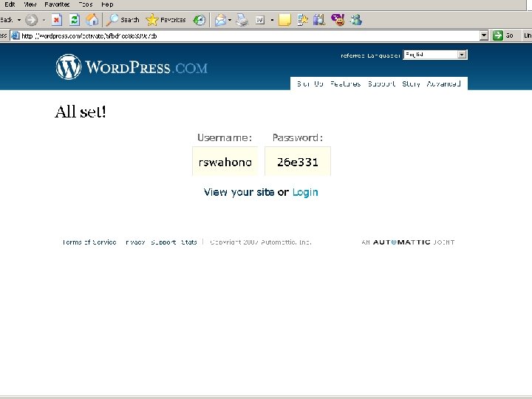Select the password value 26e331
The image size is (532, 399).
click(298, 162)
